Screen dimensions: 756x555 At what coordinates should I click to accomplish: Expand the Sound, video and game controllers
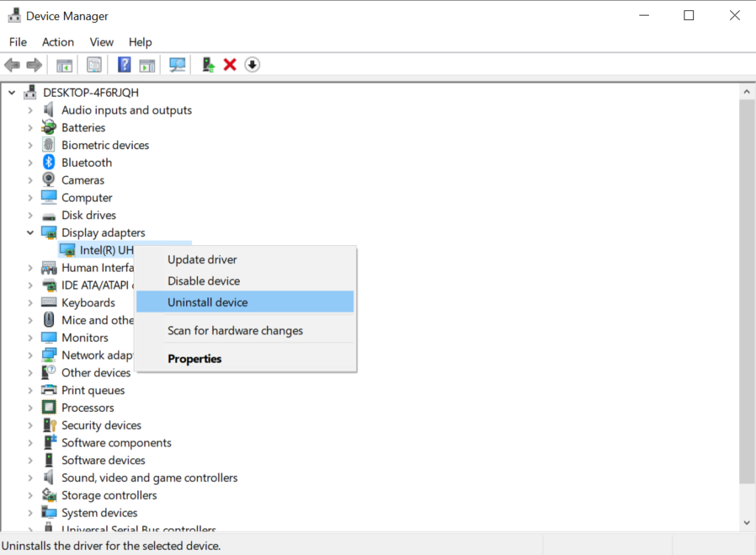coord(30,478)
